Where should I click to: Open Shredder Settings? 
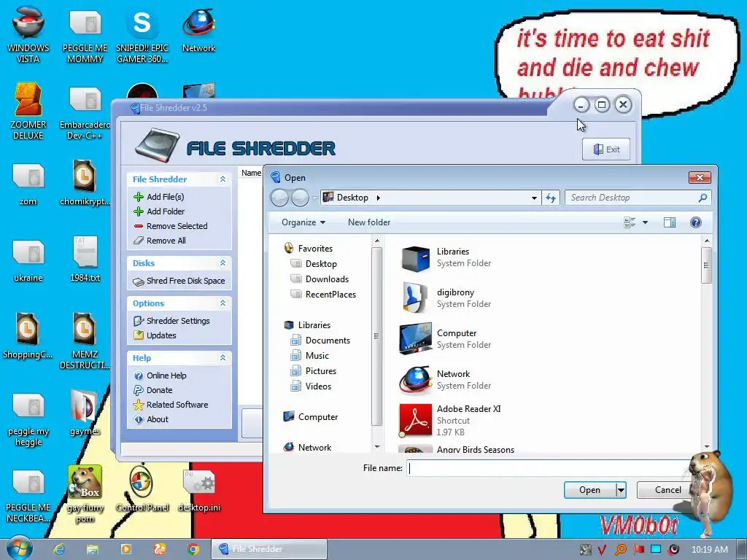[x=178, y=321]
